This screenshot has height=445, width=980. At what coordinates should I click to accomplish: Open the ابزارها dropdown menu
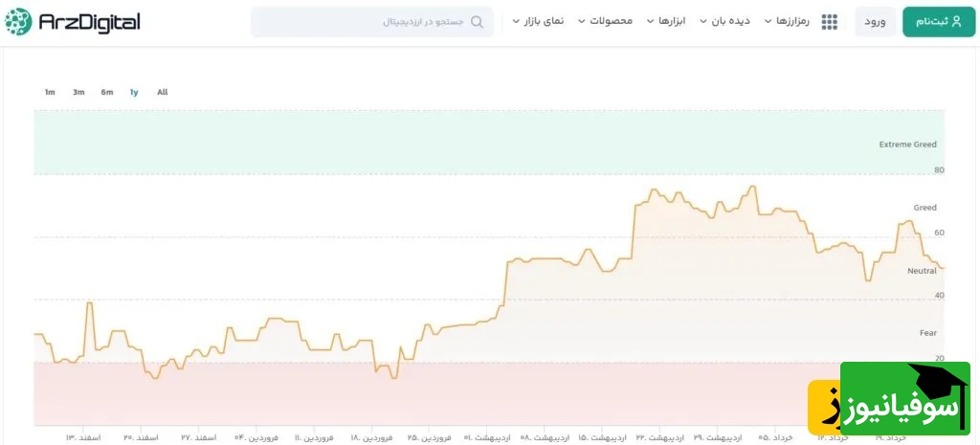[665, 21]
